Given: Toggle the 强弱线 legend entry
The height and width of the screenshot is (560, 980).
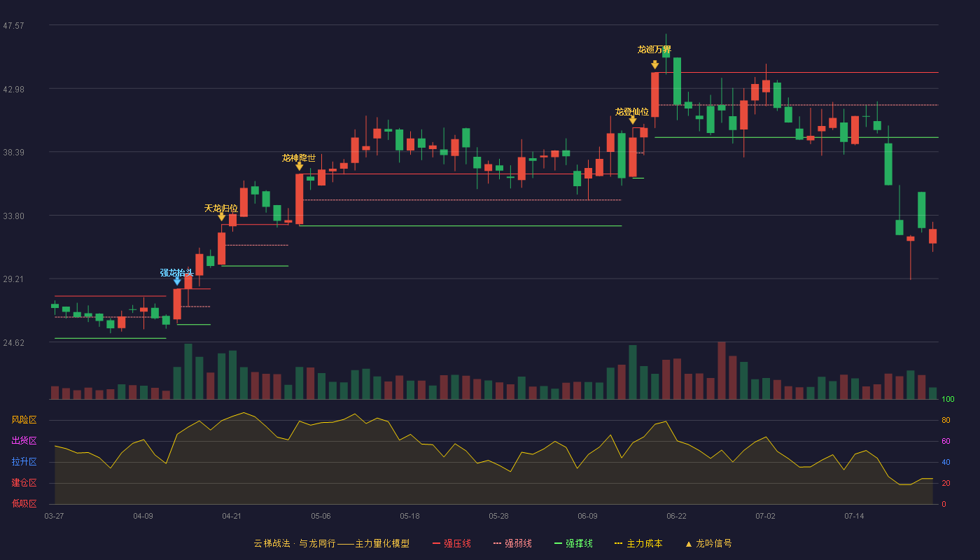Looking at the screenshot, I should click(513, 543).
